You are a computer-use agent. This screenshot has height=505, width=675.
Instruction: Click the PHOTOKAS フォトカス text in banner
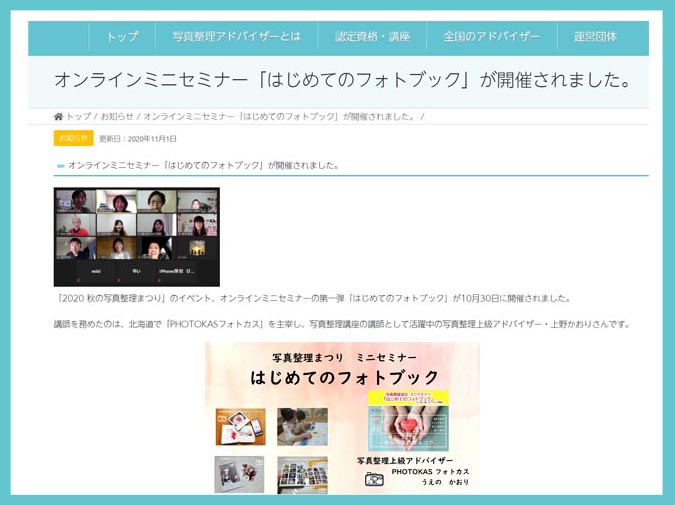(430, 472)
